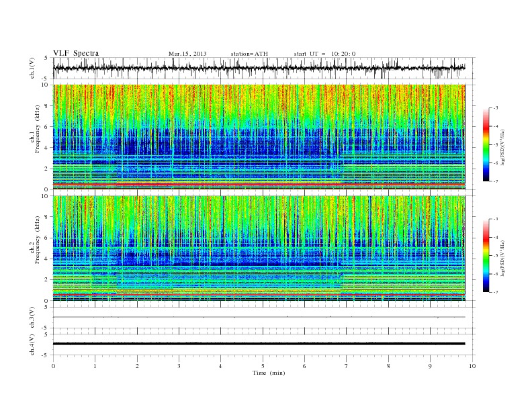Click the "VLF Spectra" plot title

76,53
